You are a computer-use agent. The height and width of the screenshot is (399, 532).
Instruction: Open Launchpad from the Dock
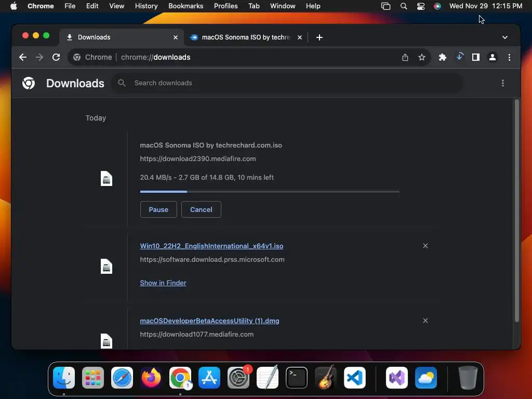coord(93,378)
